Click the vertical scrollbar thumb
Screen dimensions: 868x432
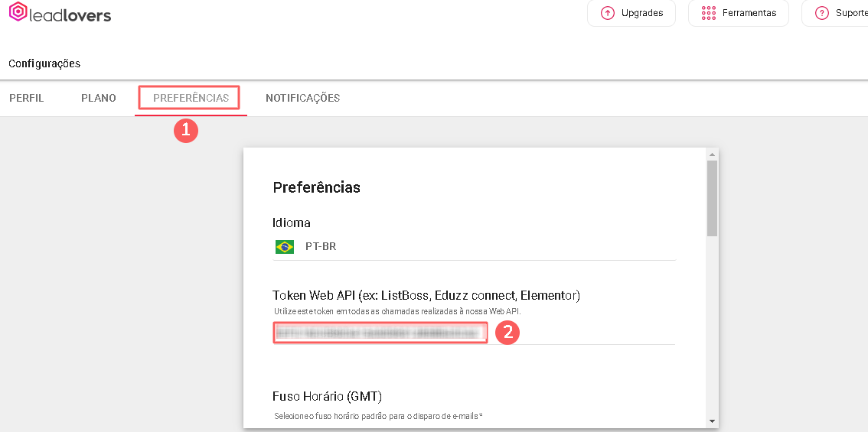712,198
